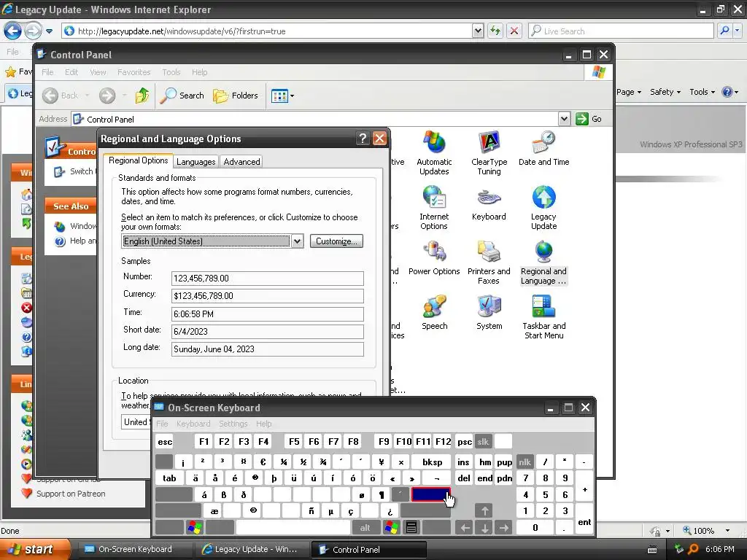Click the highlighted blue key on On-Screen Keyboard
Viewport: 747px width, 560px height.
(430, 495)
